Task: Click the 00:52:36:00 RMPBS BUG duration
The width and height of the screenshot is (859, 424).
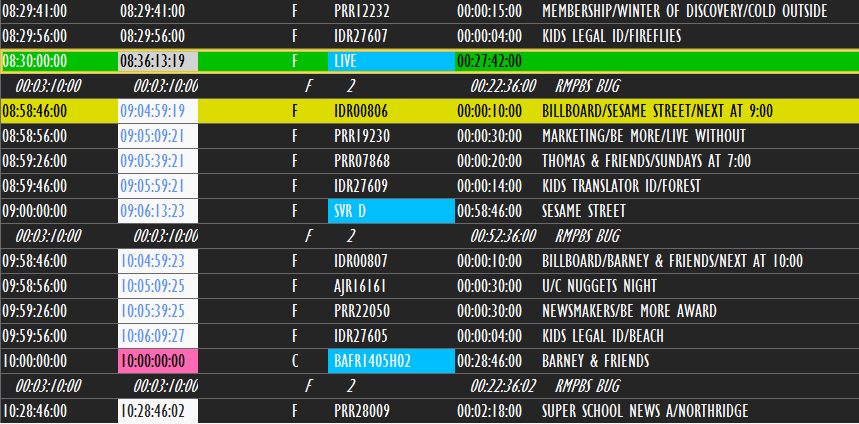Action: coord(503,236)
